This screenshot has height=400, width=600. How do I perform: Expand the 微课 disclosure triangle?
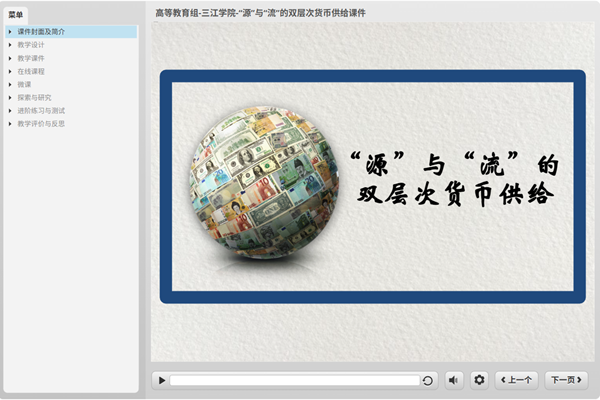tap(10, 84)
